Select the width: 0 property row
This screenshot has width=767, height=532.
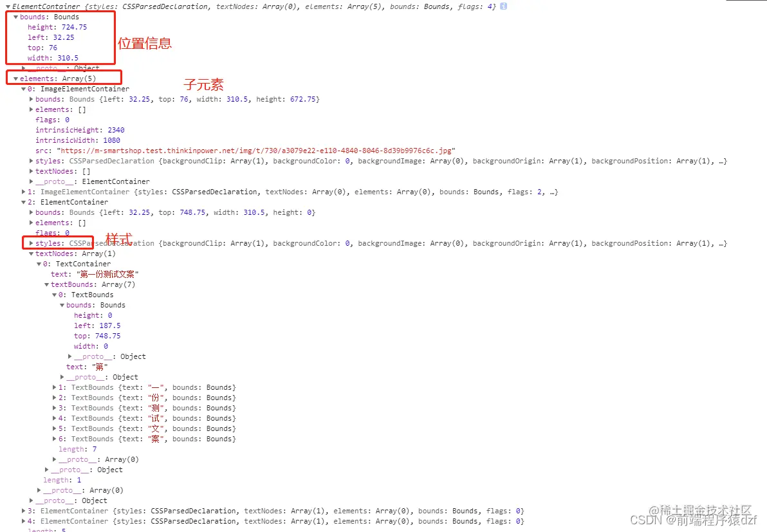(x=91, y=346)
